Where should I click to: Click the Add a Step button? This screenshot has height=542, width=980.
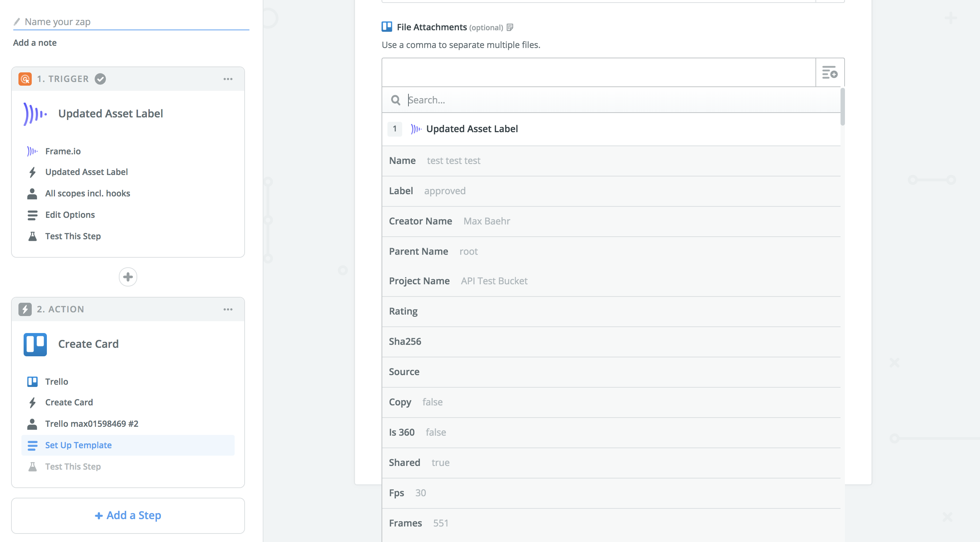point(128,515)
